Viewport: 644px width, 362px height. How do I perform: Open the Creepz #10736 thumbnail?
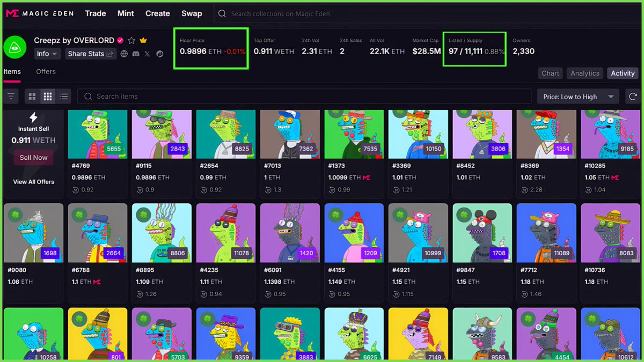(x=610, y=233)
